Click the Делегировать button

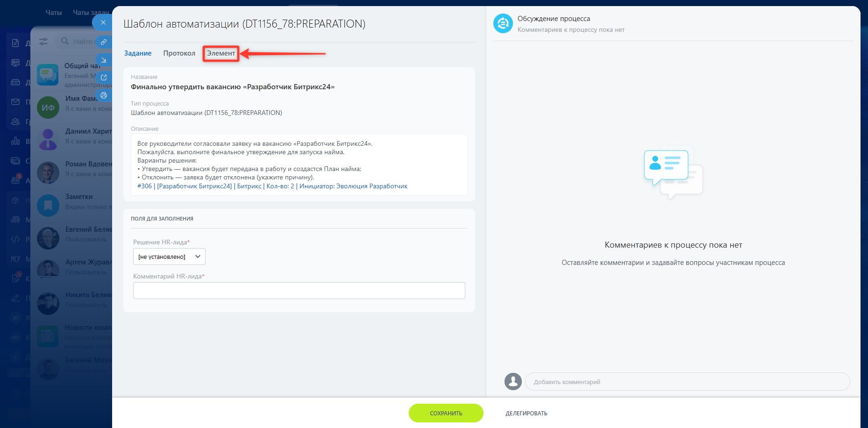(x=526, y=413)
